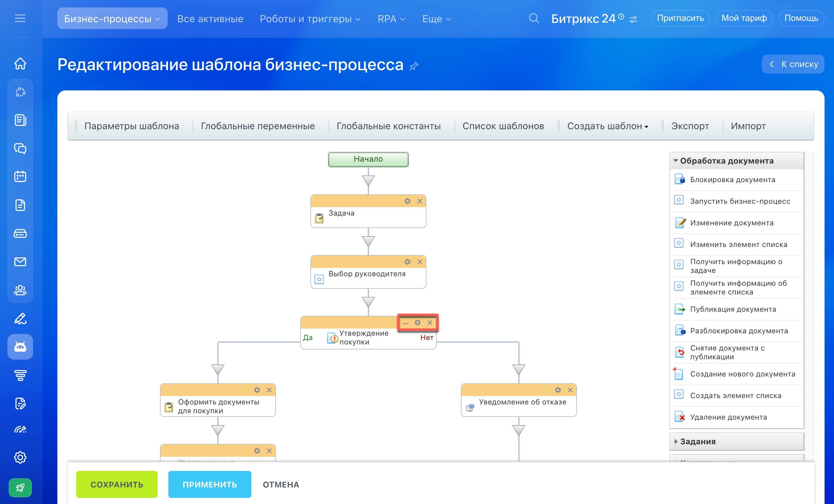Open the calendar icon in left sidebar
The image size is (834, 504).
coord(20,176)
